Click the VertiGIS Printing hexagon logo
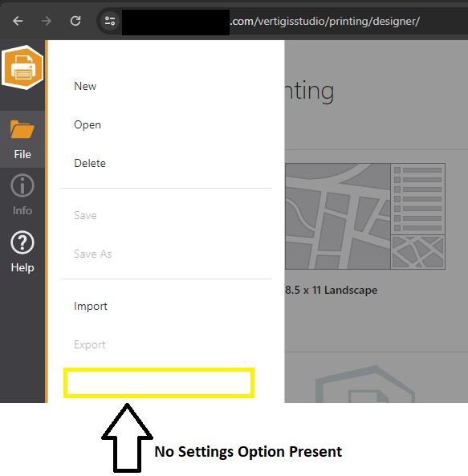This screenshot has width=468, height=476. click(x=22, y=67)
